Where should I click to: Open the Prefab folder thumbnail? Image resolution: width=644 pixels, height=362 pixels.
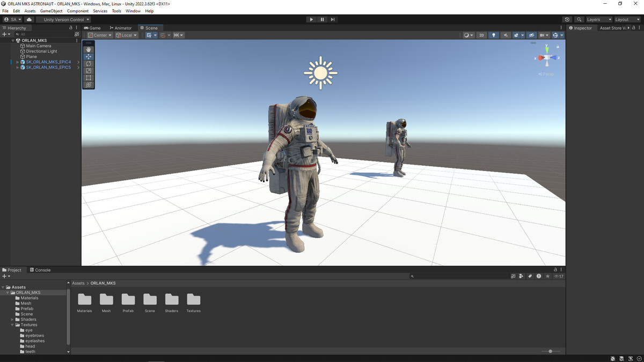[x=128, y=299]
